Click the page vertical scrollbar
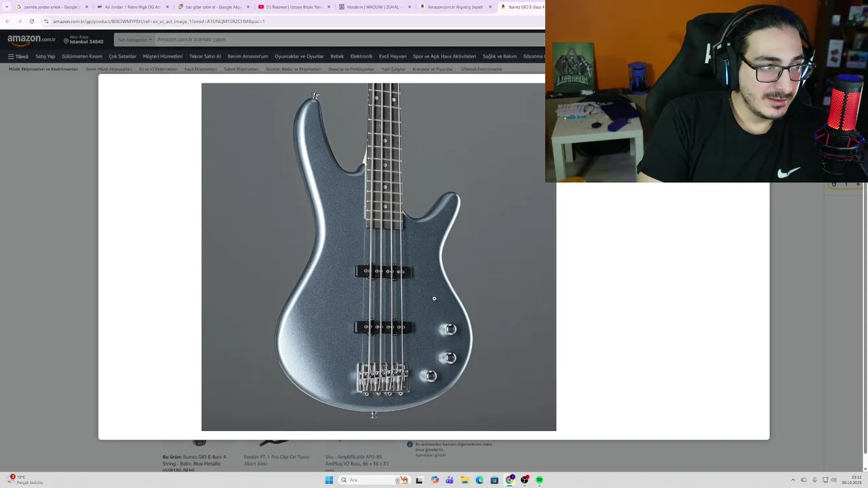 pyautogui.click(x=865, y=319)
